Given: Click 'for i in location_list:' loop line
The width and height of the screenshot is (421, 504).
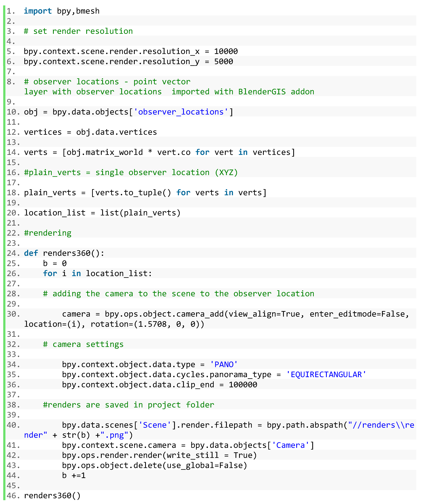Looking at the screenshot, I should (x=97, y=273).
